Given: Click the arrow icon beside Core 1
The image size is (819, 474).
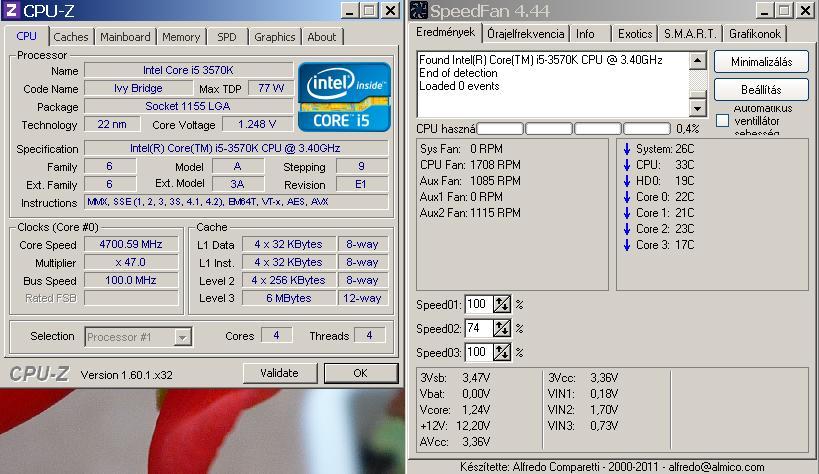Looking at the screenshot, I should click(627, 213).
